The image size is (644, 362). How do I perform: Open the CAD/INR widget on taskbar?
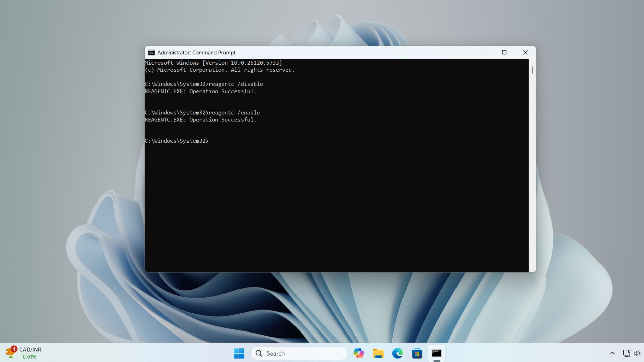tap(23, 353)
